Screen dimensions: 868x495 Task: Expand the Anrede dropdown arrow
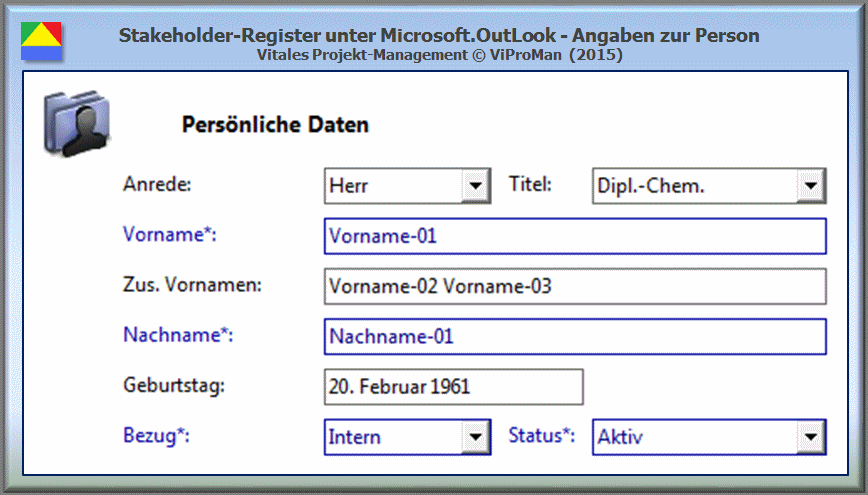click(x=475, y=186)
